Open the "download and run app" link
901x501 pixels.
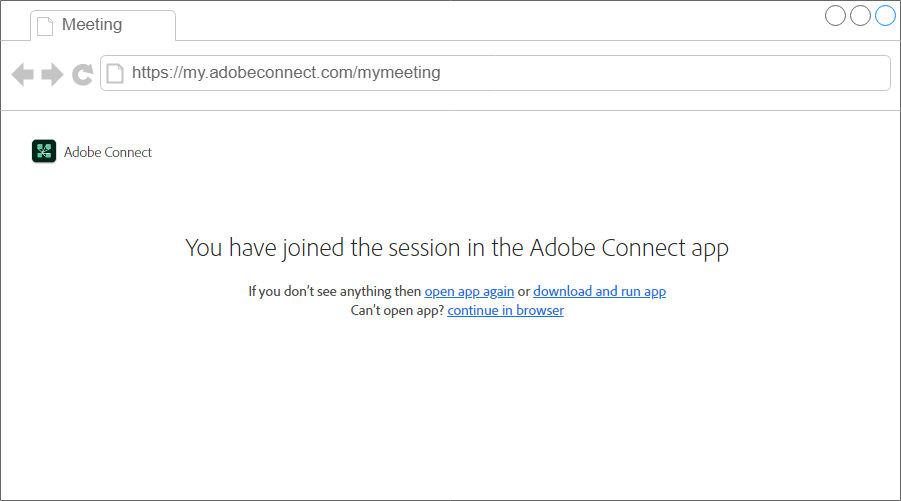pos(599,291)
